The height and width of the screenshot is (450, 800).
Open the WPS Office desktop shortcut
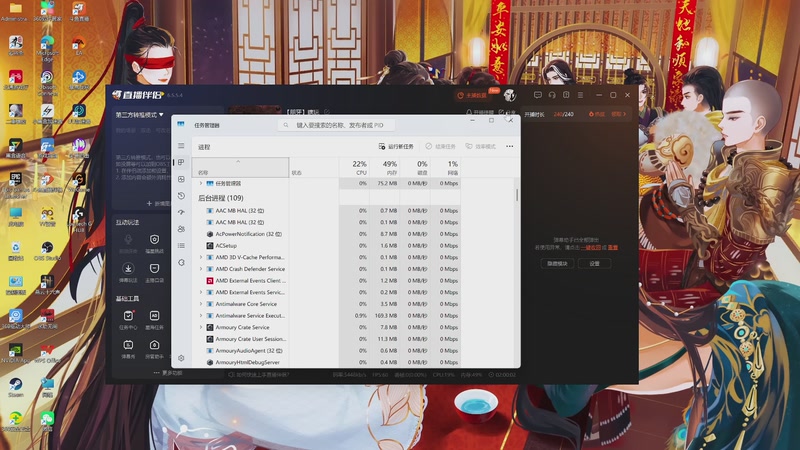(47, 353)
